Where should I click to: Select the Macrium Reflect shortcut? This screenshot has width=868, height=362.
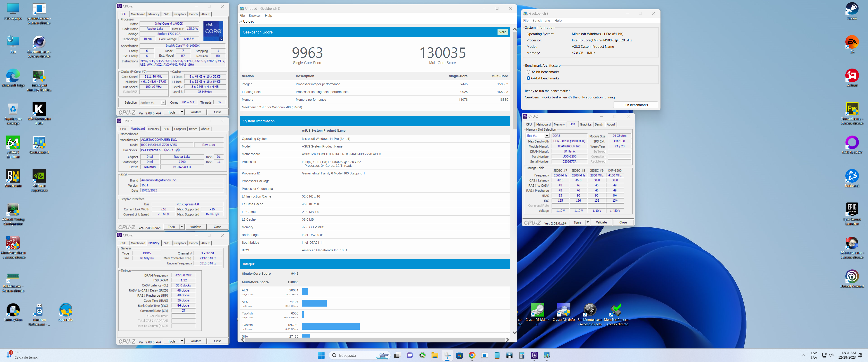pos(39,314)
